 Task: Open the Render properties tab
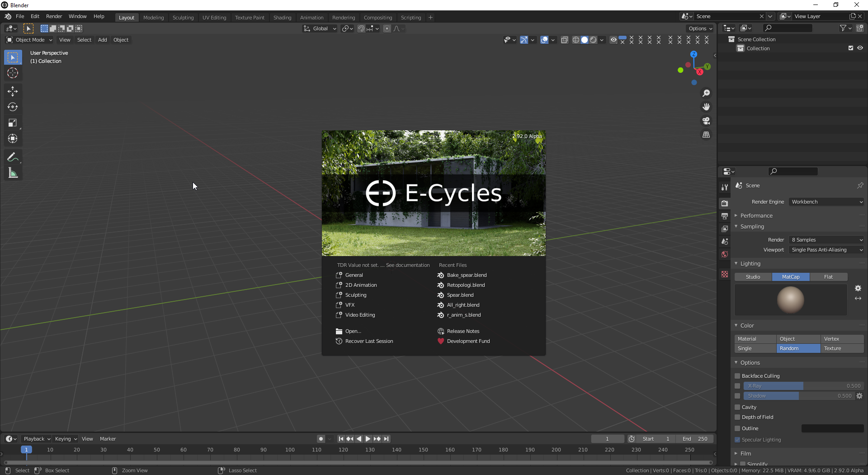click(725, 203)
